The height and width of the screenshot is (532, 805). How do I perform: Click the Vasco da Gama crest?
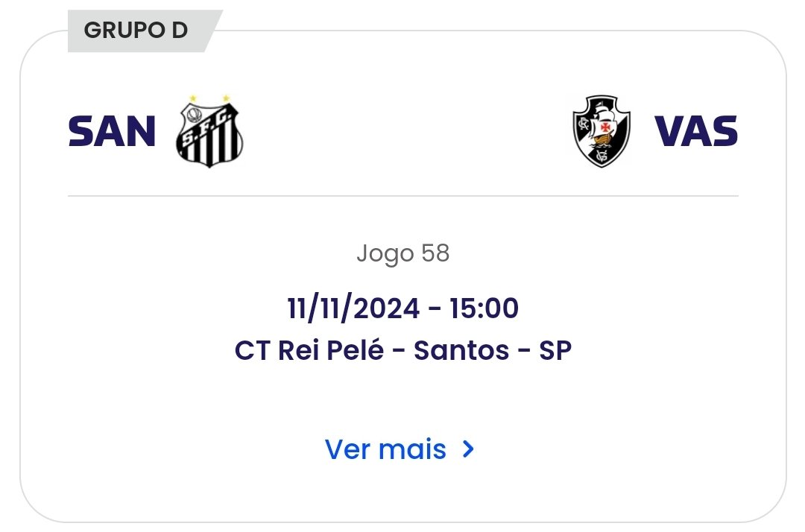601,131
